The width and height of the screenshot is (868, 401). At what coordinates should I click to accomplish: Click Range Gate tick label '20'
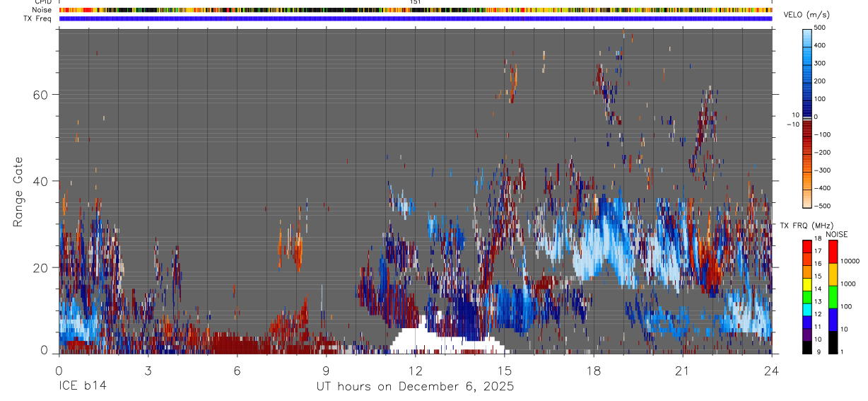42,267
